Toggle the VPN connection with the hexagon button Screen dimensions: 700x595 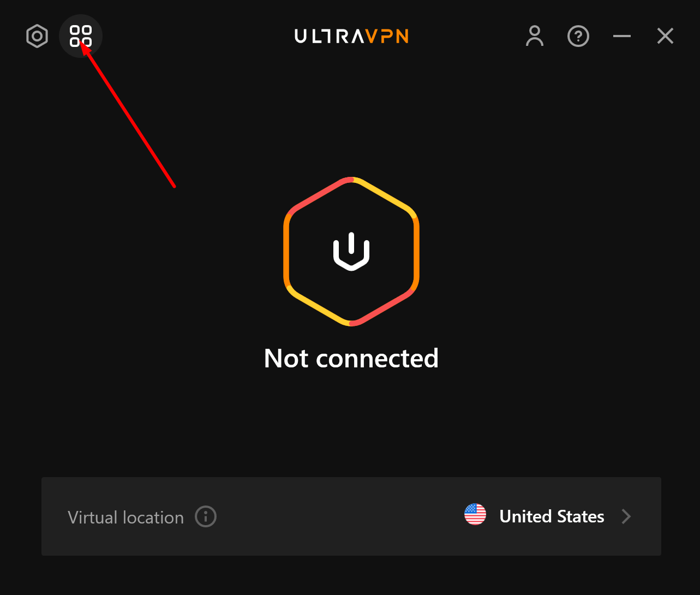pyautogui.click(x=351, y=251)
